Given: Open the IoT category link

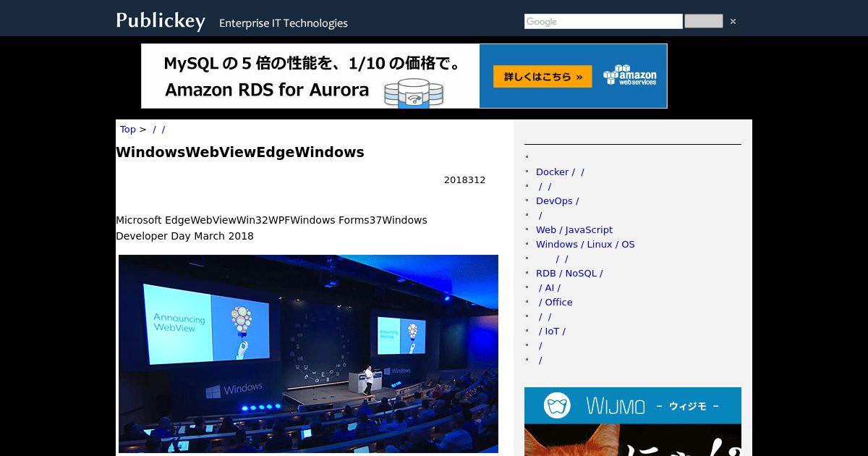Looking at the screenshot, I should pos(552,332).
